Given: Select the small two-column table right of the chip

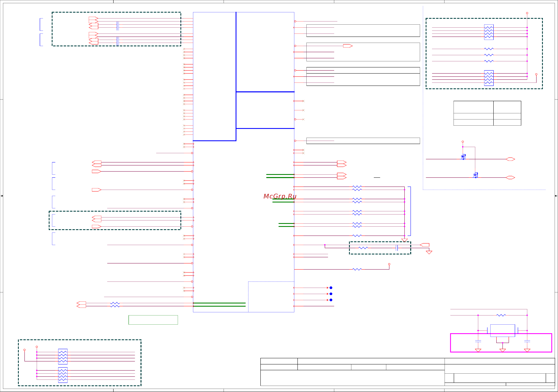Looking at the screenshot, I should point(487,113).
